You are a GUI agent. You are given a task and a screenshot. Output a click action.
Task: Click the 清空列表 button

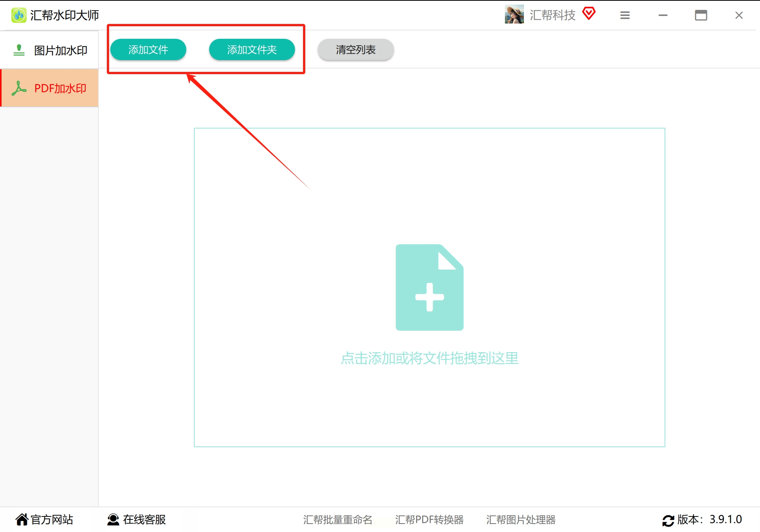(355, 49)
